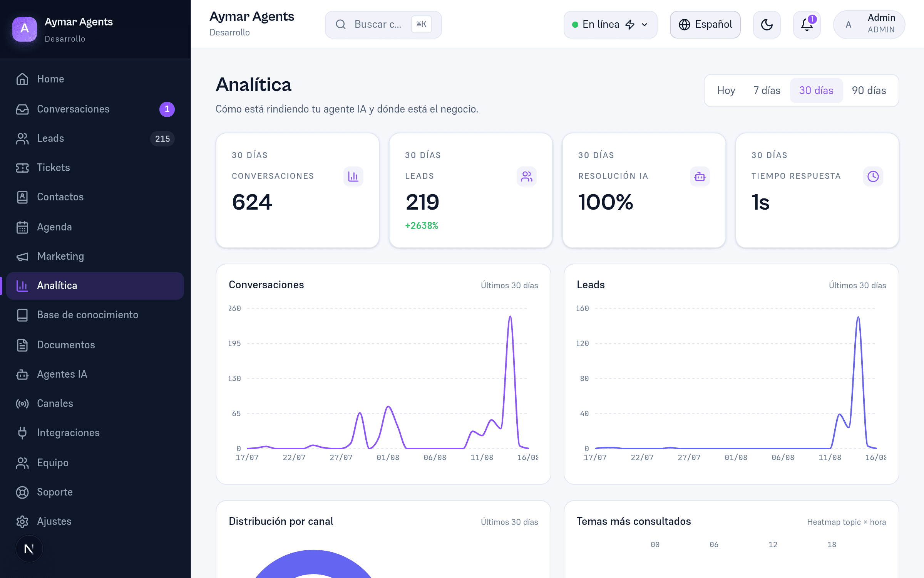Click the 215 badge next to Leads

coord(162,139)
